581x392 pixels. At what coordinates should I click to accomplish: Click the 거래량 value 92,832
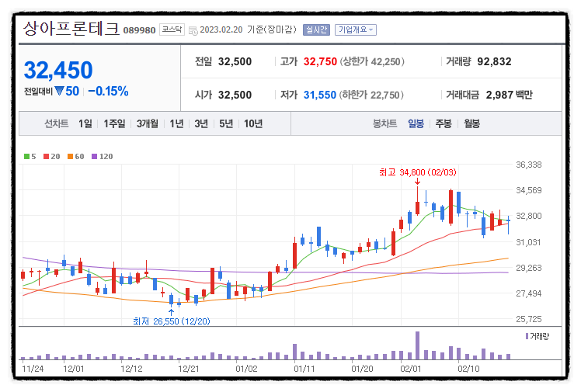pyautogui.click(x=494, y=61)
